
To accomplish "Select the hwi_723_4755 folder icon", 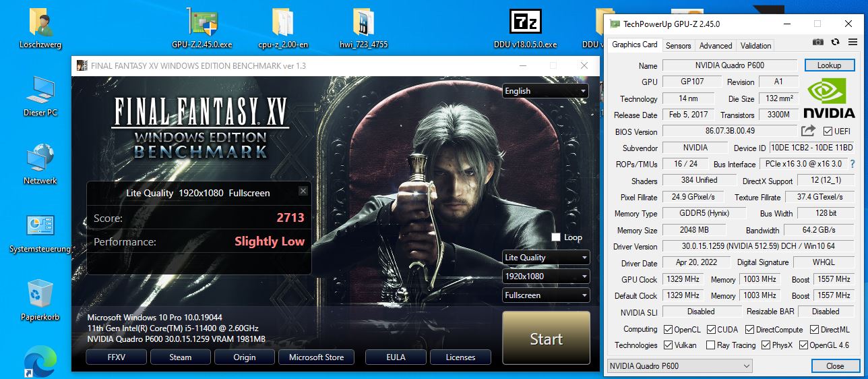I will pos(363,28).
